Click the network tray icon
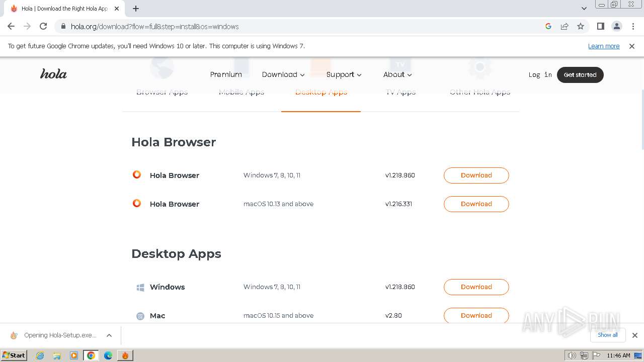This screenshot has height=362, width=644. [584, 355]
